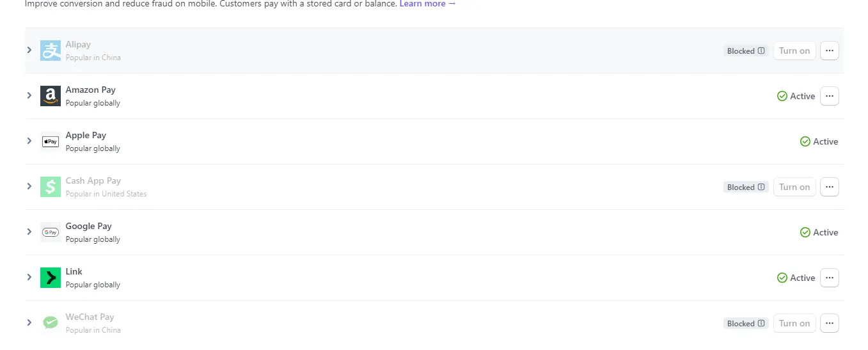
Task: Click the WeChat Pay Blocked status badge
Action: tap(746, 323)
